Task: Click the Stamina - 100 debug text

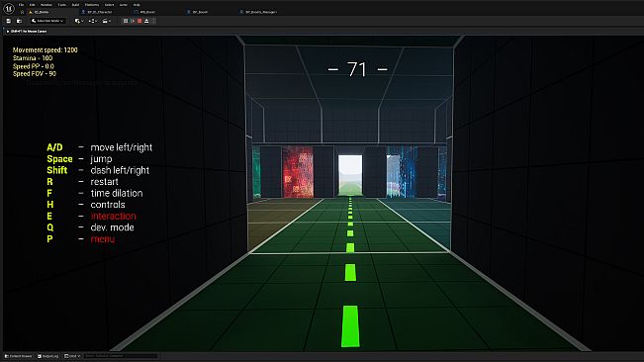Action: point(33,58)
